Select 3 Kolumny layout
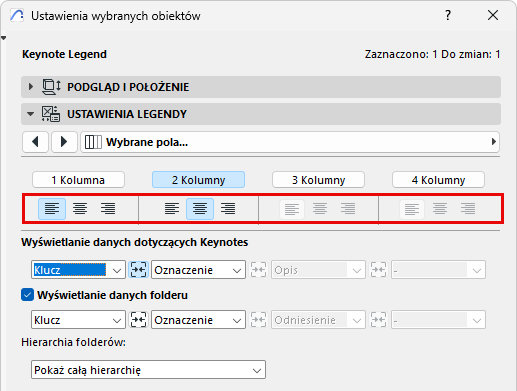This screenshot has width=517, height=391. [318, 180]
